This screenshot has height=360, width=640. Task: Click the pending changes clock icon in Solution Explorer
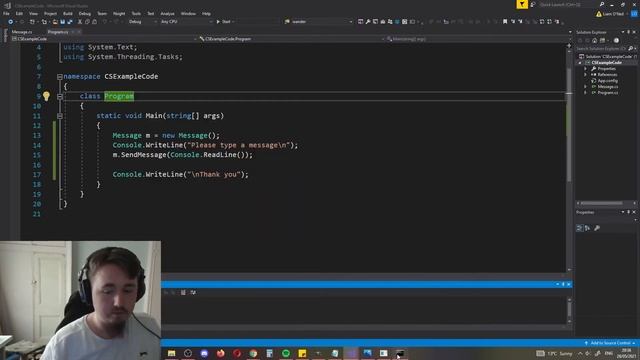click(x=616, y=40)
